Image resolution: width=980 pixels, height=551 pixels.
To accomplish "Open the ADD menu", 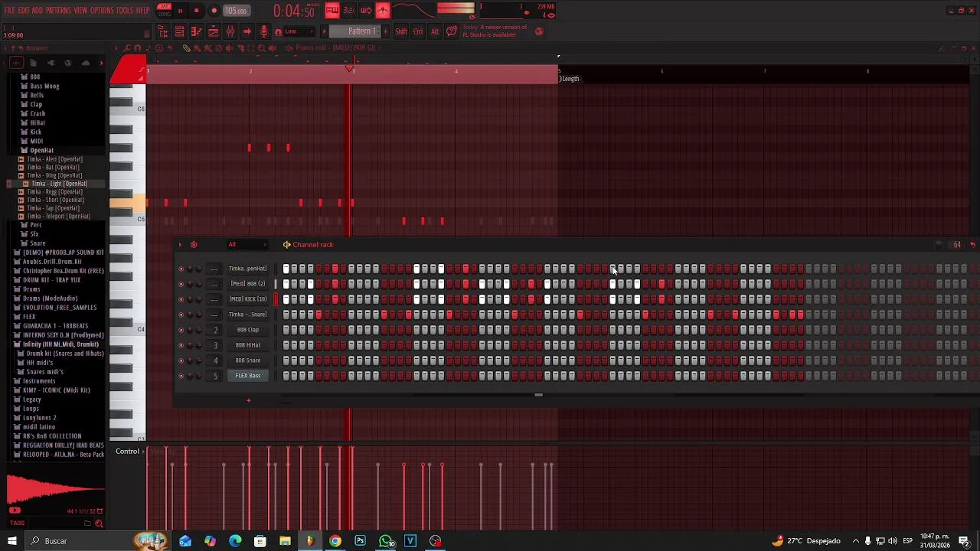I will click(x=38, y=11).
